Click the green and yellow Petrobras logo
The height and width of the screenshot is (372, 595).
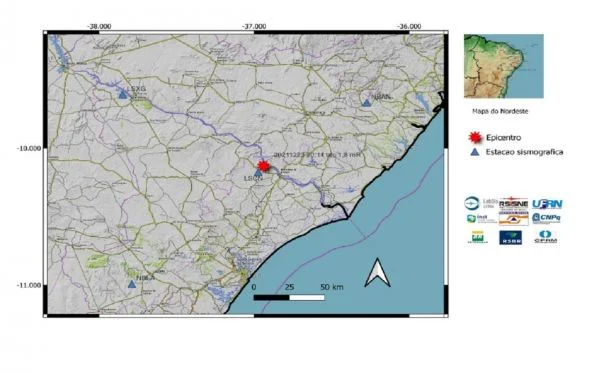coord(477,237)
